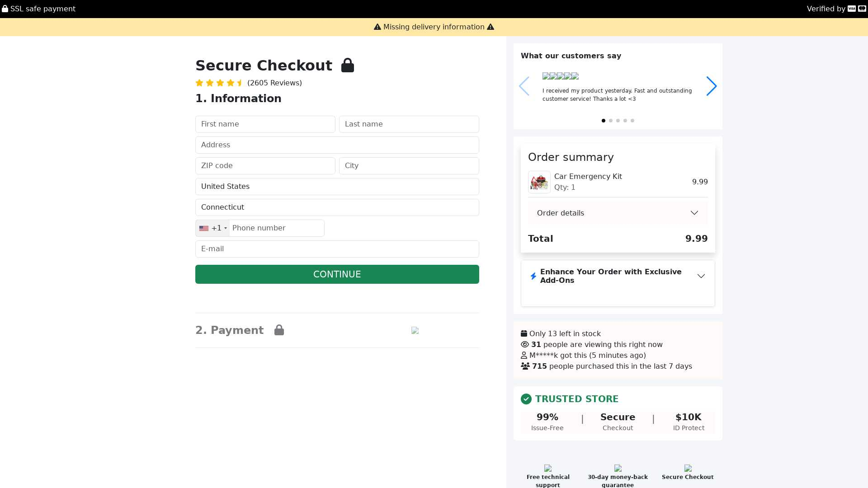Screen dimensions: 868x488
Task: Click the Secure Checkout padlock icon
Action: click(348, 65)
